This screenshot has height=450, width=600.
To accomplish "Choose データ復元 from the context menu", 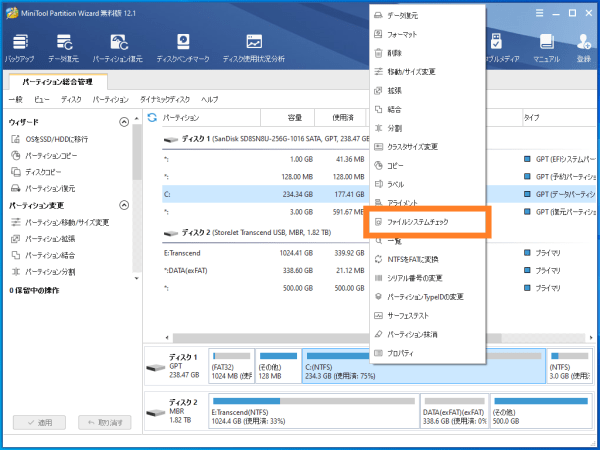I will tap(427, 15).
